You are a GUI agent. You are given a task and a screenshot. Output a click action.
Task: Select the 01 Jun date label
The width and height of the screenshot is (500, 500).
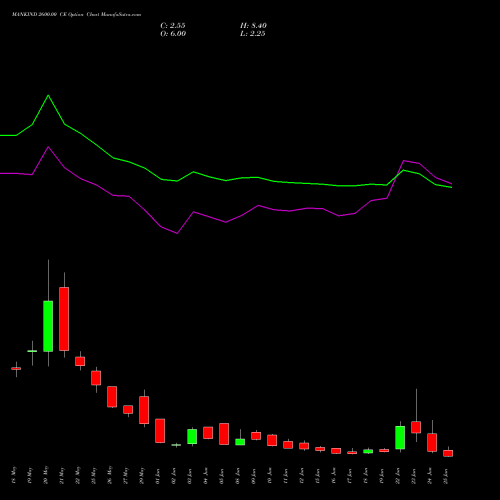coord(158,475)
